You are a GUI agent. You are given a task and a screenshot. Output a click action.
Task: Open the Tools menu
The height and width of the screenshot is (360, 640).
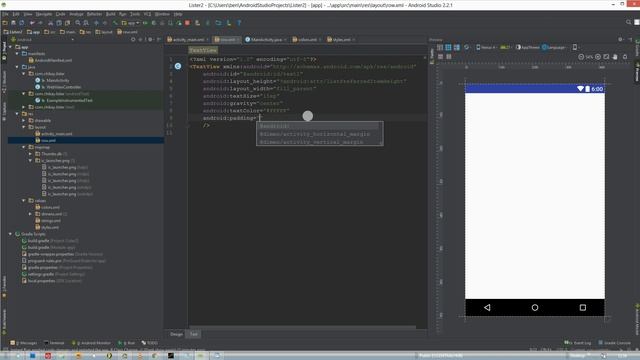tap(135, 14)
